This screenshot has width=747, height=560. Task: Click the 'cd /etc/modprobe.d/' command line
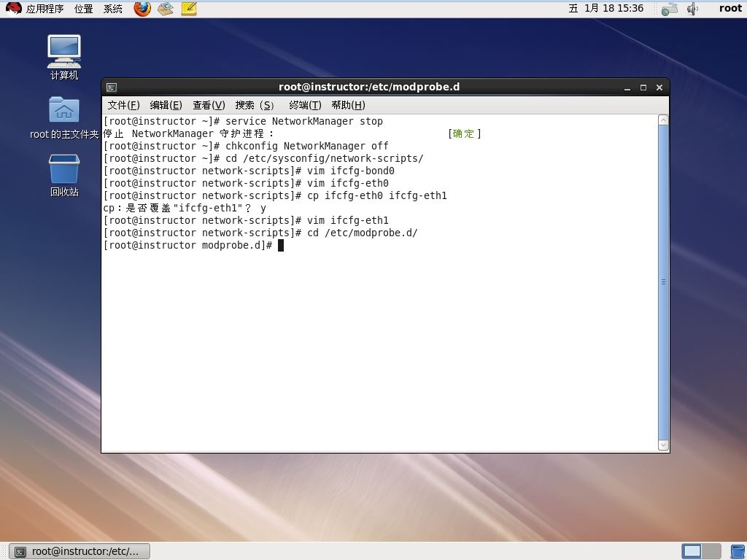click(260, 233)
